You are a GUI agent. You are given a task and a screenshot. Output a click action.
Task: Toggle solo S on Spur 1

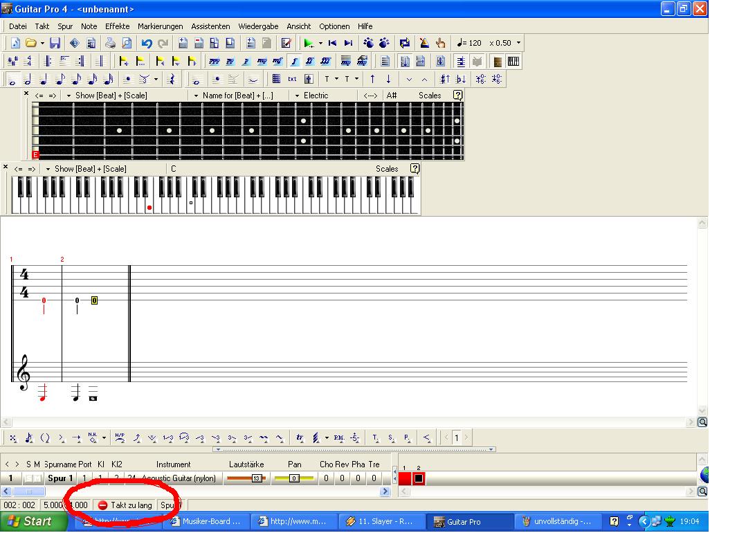coord(28,478)
